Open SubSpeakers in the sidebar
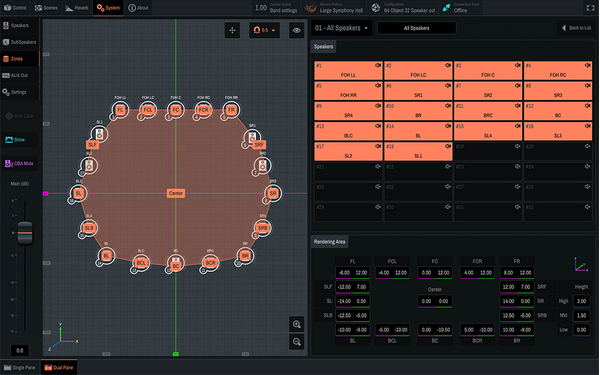Viewport: 600px width, 375px height. [20, 42]
